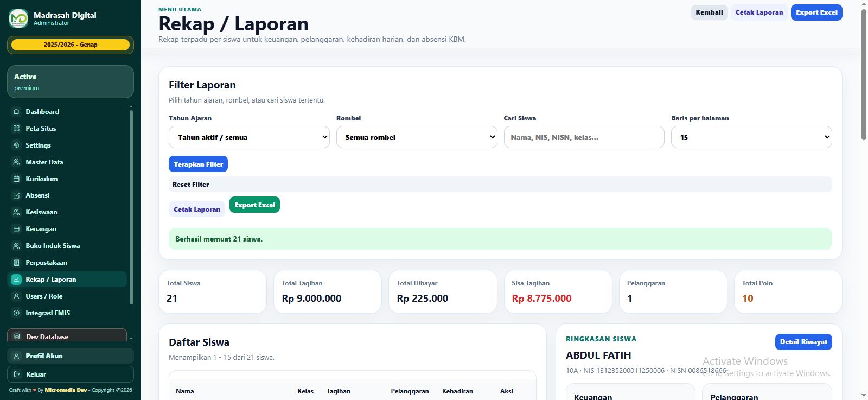This screenshot has width=868, height=400.
Task: Open the Tahun Ajaran dropdown
Action: point(249,137)
